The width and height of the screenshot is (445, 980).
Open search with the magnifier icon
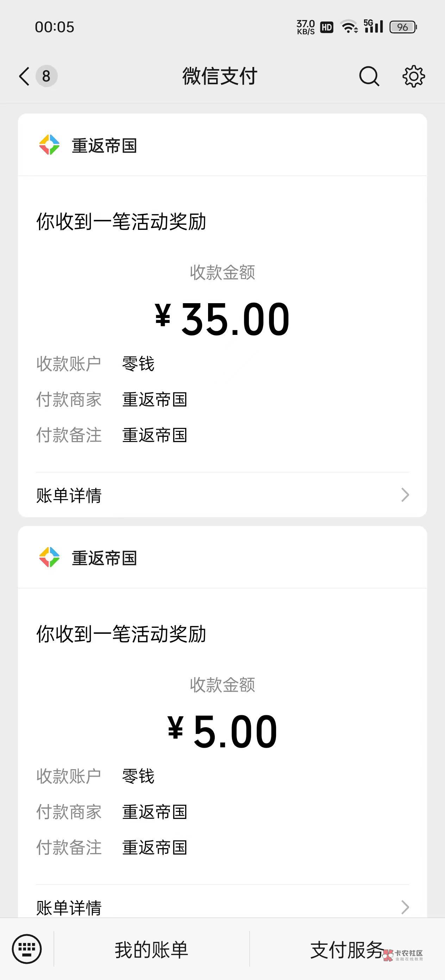pyautogui.click(x=369, y=76)
